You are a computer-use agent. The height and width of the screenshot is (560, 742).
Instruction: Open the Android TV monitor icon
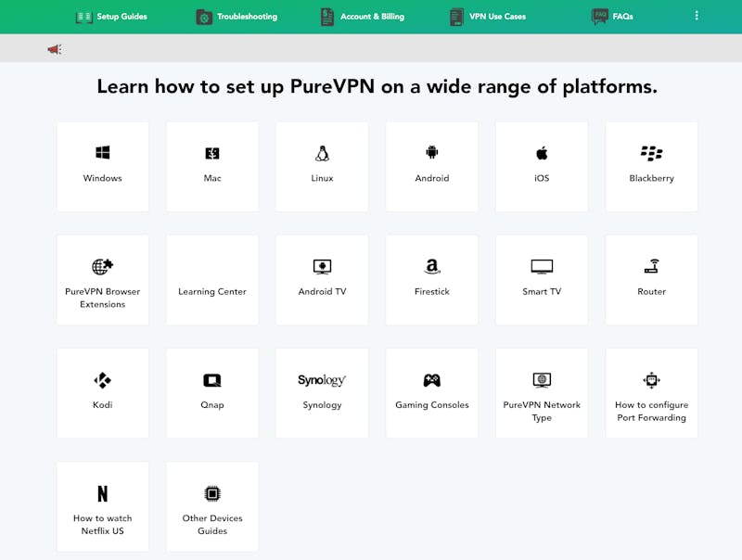(322, 267)
